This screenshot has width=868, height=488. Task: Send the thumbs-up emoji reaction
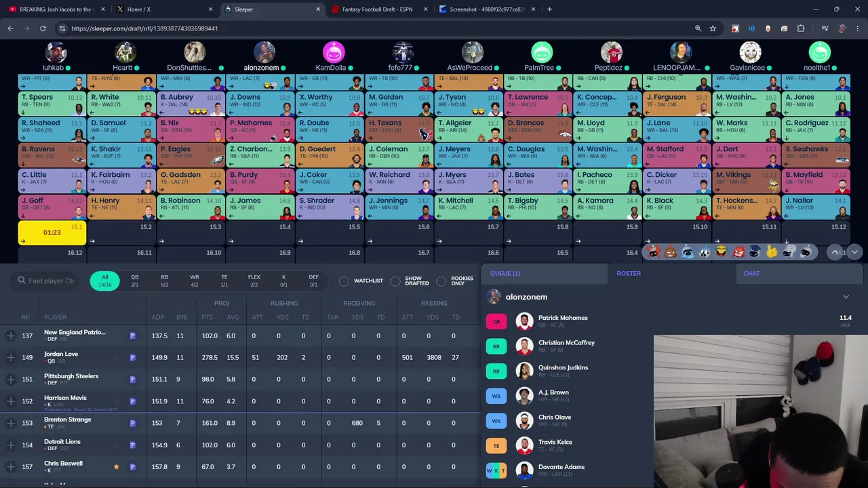tap(772, 252)
